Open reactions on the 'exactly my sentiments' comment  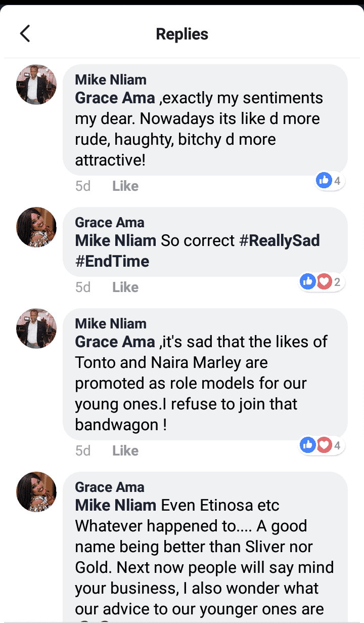[330, 180]
